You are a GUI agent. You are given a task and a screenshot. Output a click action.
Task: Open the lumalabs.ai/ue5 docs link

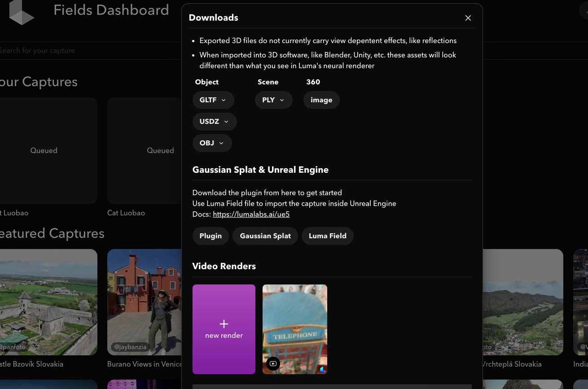point(251,214)
